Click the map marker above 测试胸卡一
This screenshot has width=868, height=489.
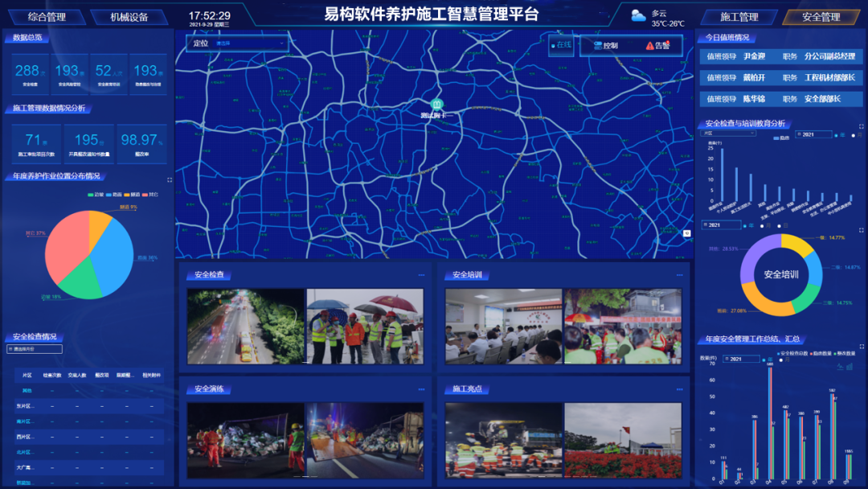coord(436,105)
